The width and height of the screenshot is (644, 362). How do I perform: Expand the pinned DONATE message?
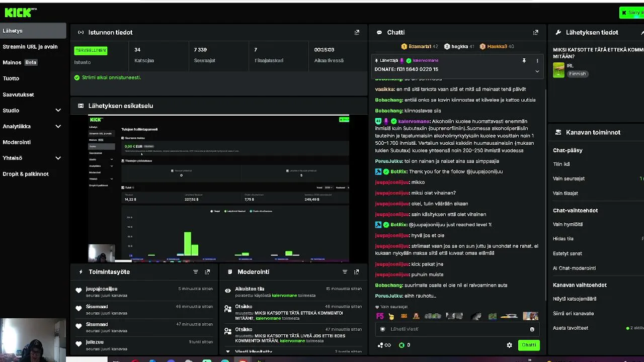click(x=537, y=71)
